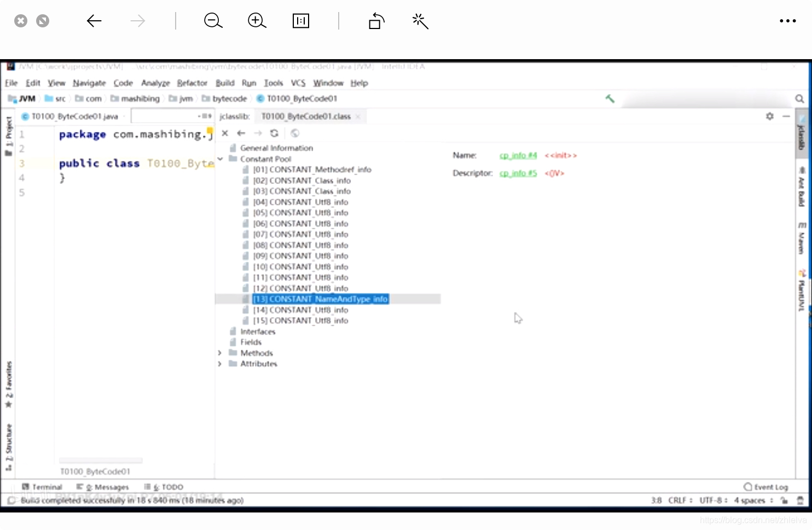Expand the Attributes tree node
The height and width of the screenshot is (530, 812).
pos(220,364)
